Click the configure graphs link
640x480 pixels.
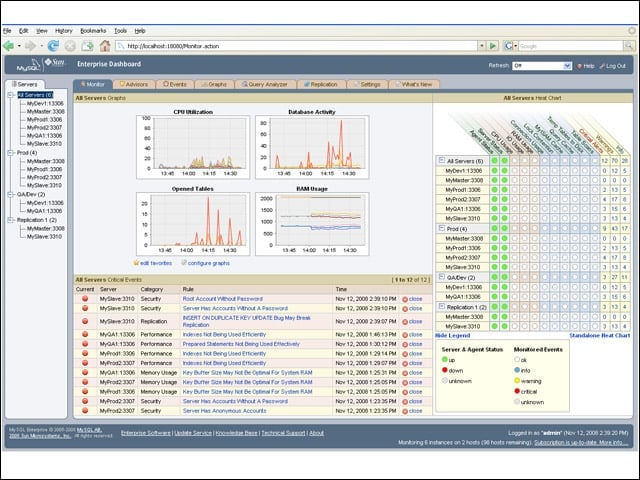pyautogui.click(x=209, y=263)
